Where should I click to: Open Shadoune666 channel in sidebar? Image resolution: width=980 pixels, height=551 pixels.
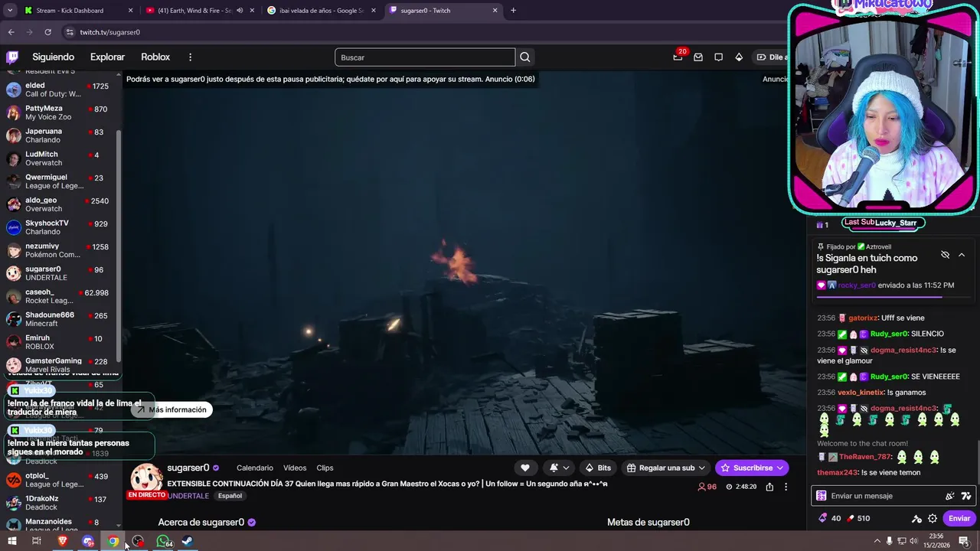tap(60, 319)
